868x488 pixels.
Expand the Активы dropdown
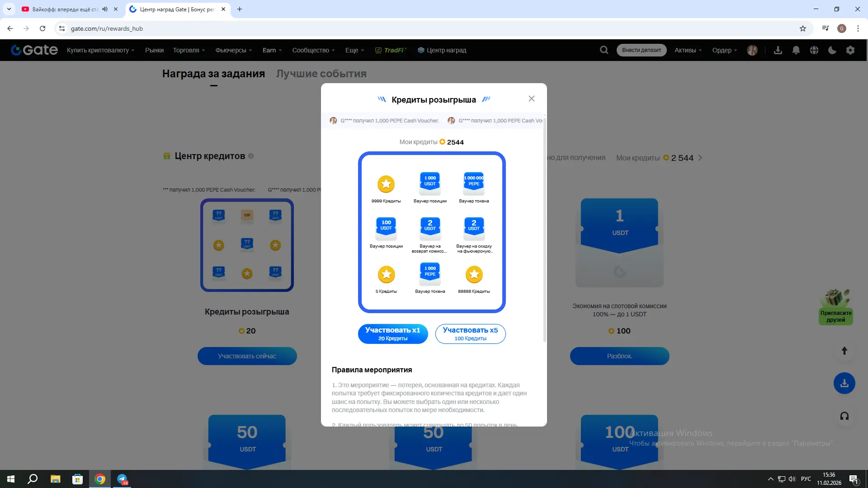pyautogui.click(x=688, y=50)
